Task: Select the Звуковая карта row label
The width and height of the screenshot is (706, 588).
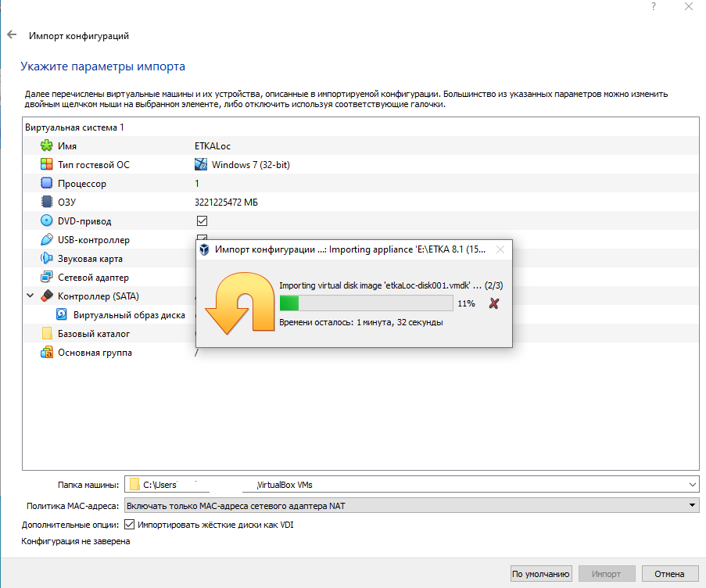Action: (90, 259)
